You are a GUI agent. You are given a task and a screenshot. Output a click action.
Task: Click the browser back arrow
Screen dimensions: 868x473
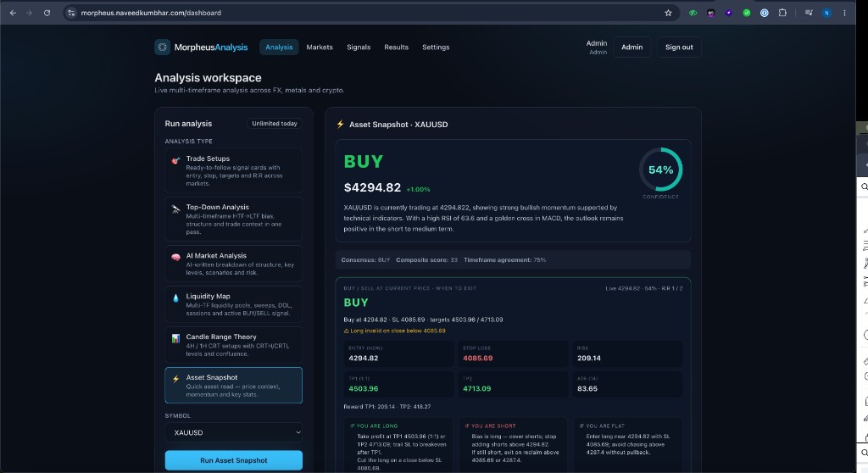[13, 13]
